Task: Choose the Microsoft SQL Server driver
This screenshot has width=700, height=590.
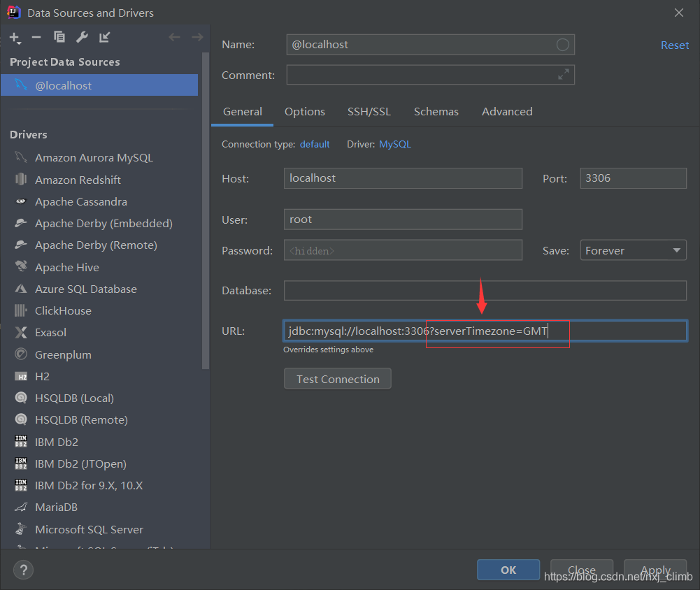Action: tap(89, 529)
